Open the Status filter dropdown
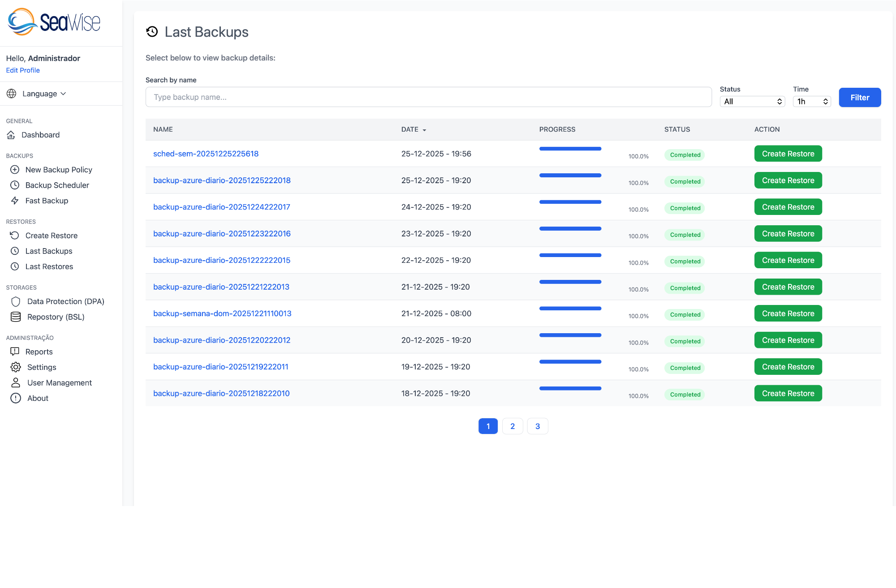Viewport: 896px width, 588px height. pos(752,101)
